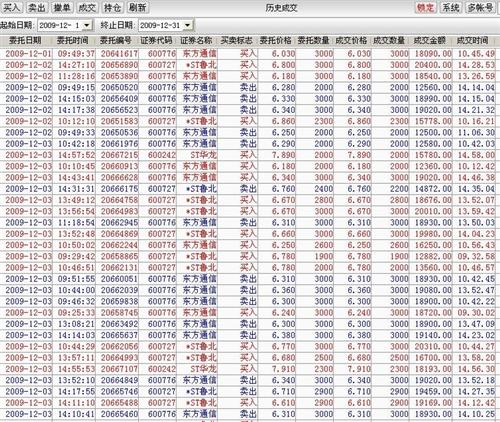The width and height of the screenshot is (500, 422).
Task: Expand the 终止日期 date dropdown arrow
Action: pyautogui.click(x=188, y=25)
